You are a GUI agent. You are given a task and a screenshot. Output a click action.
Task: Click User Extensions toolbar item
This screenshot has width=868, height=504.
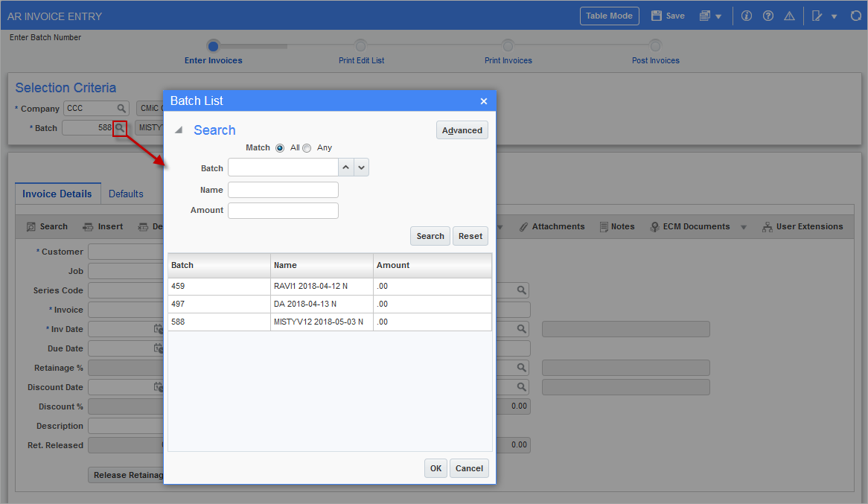(x=802, y=226)
